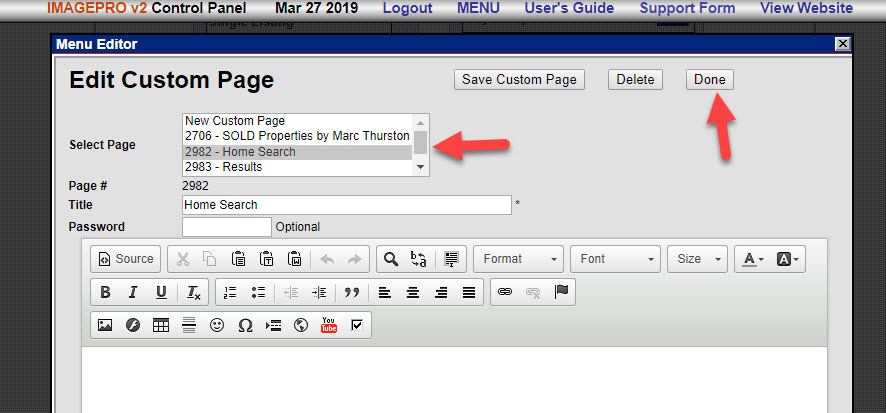The height and width of the screenshot is (413, 886).
Task: Align text right
Action: 441,292
